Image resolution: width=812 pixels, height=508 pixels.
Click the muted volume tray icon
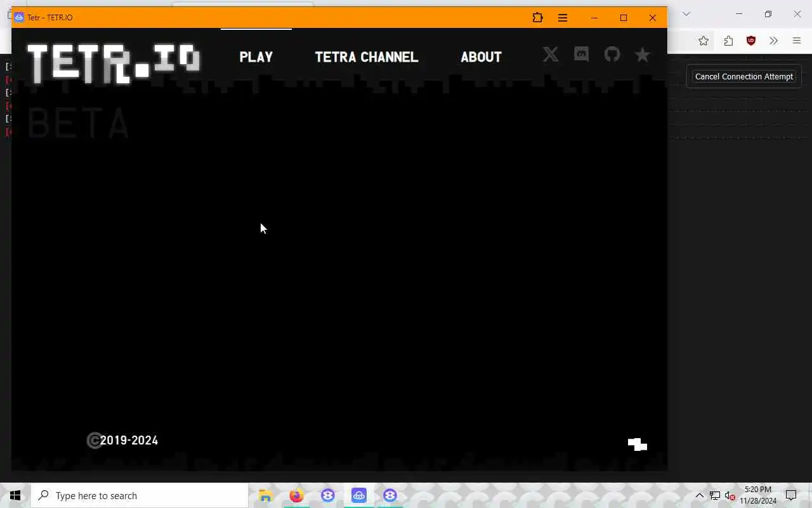tap(730, 495)
